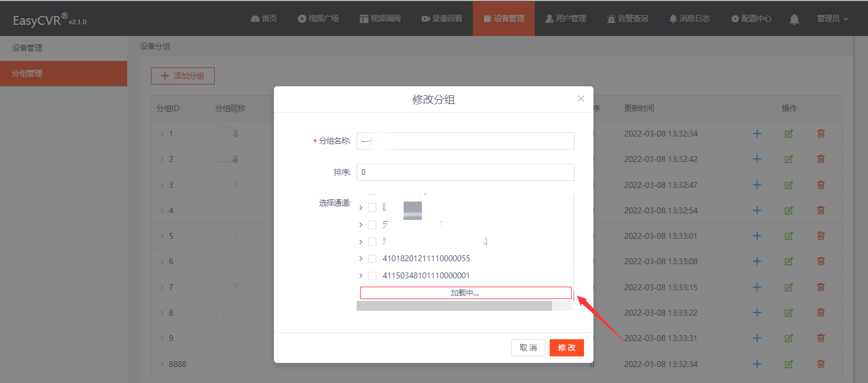The height and width of the screenshot is (383, 868).
Task: Expand group row 8888 in table
Action: (162, 364)
